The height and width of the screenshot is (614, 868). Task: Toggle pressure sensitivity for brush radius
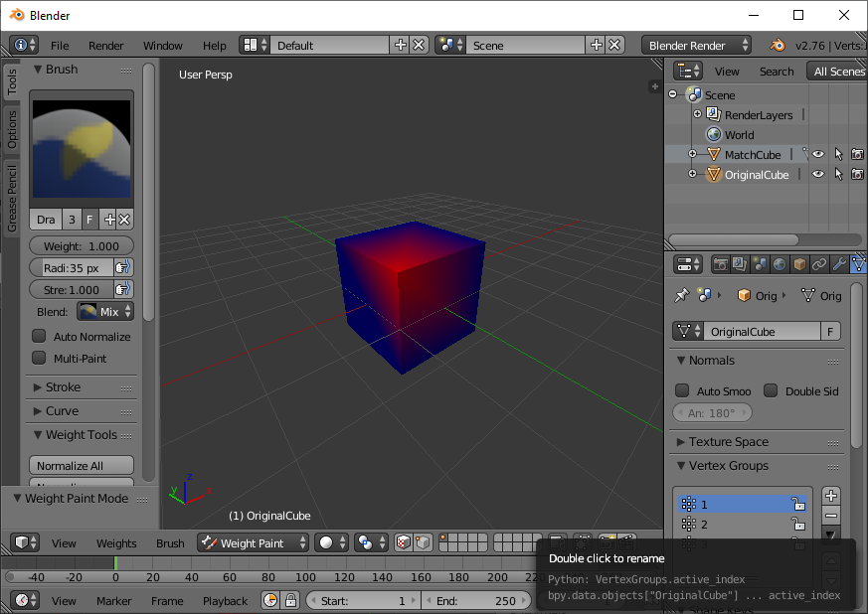tap(123, 268)
